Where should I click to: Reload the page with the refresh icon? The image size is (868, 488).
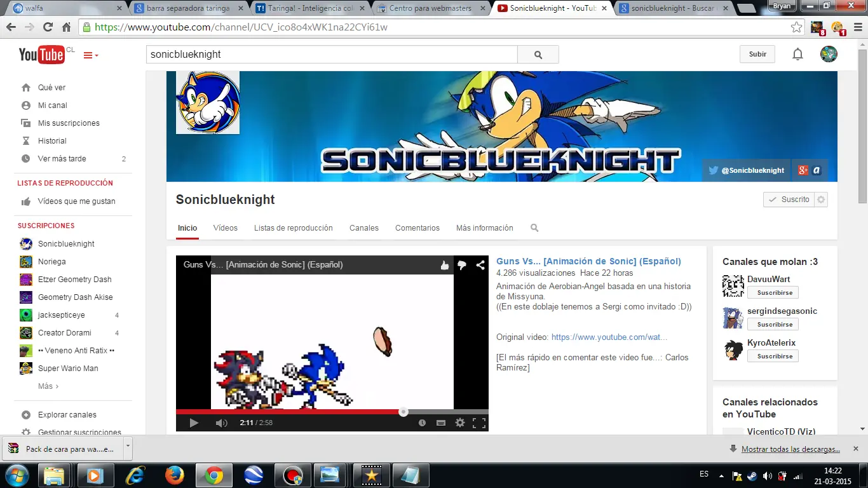click(48, 27)
